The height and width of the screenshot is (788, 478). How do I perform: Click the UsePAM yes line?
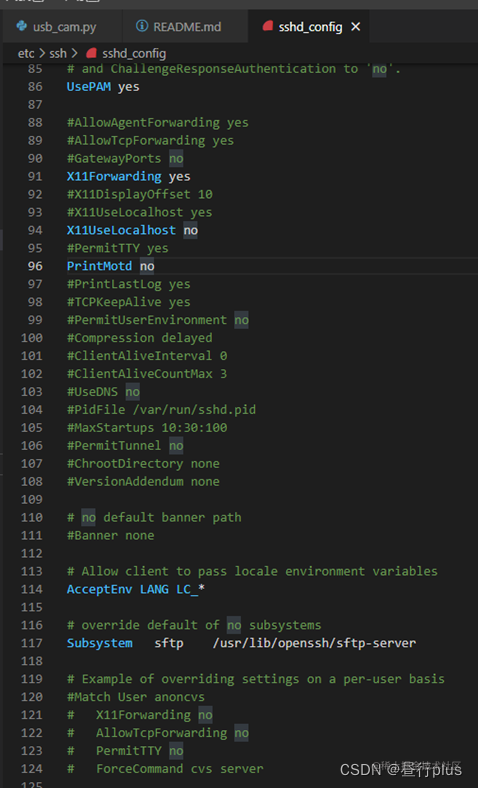(x=103, y=86)
